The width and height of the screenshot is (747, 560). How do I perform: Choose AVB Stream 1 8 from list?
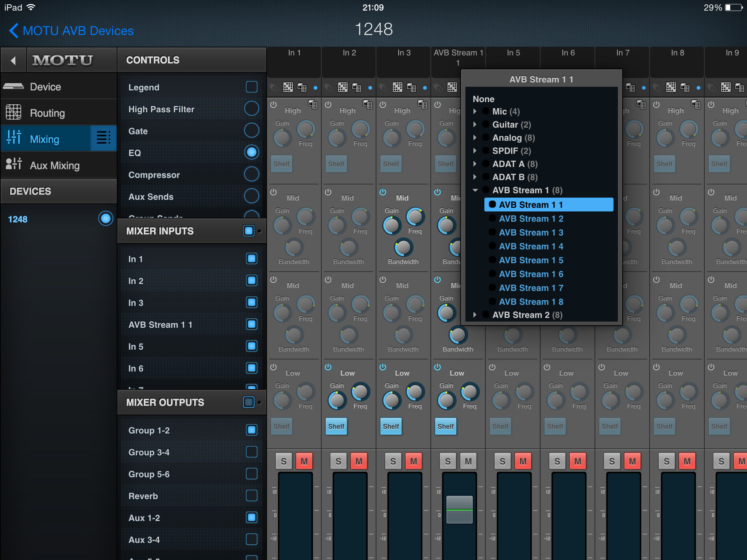531,302
